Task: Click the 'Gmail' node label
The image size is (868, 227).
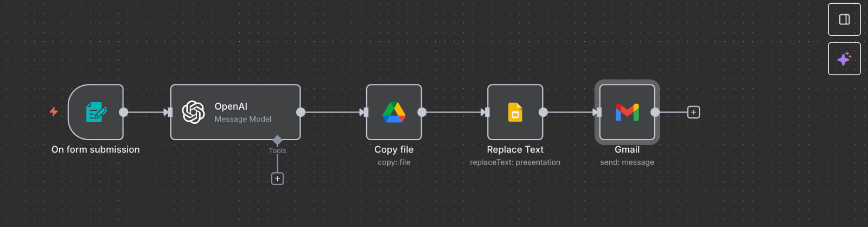Action: coord(627,149)
